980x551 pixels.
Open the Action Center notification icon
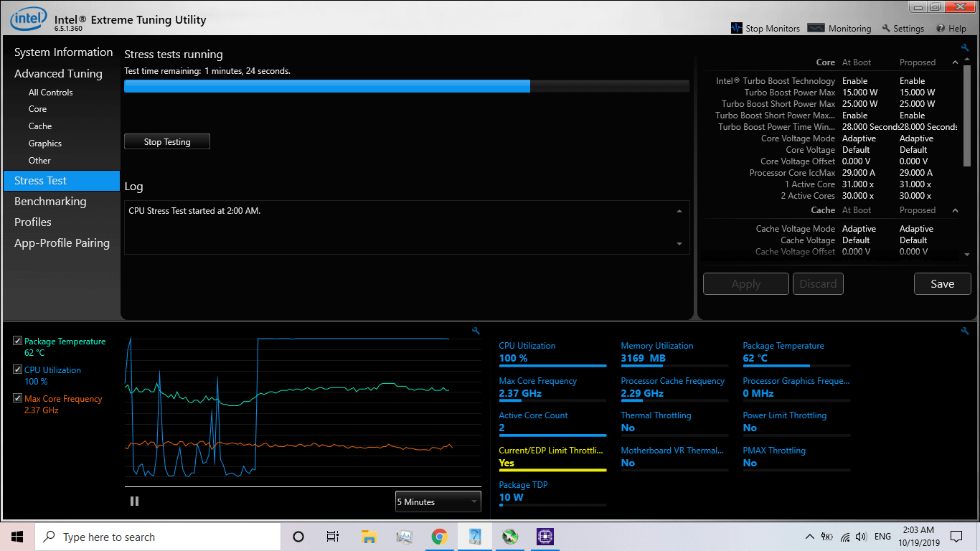tap(956, 537)
